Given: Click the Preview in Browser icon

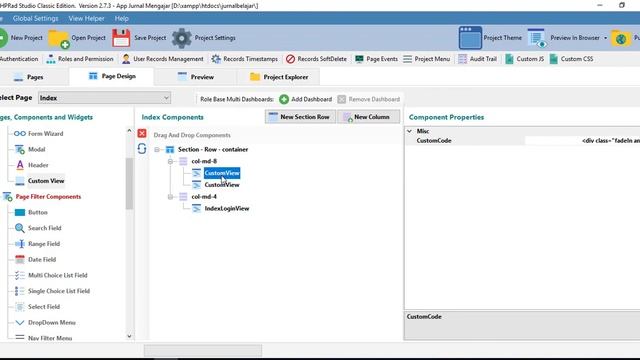Looking at the screenshot, I should click(x=537, y=38).
